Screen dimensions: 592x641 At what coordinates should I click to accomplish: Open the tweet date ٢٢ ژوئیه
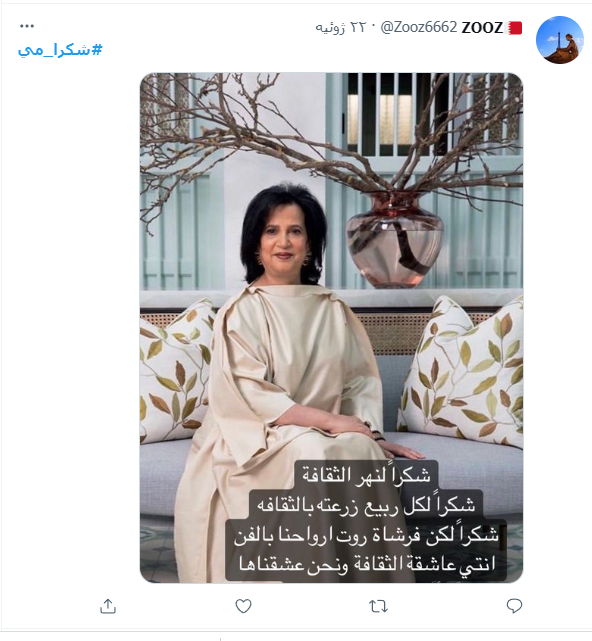click(x=340, y=27)
